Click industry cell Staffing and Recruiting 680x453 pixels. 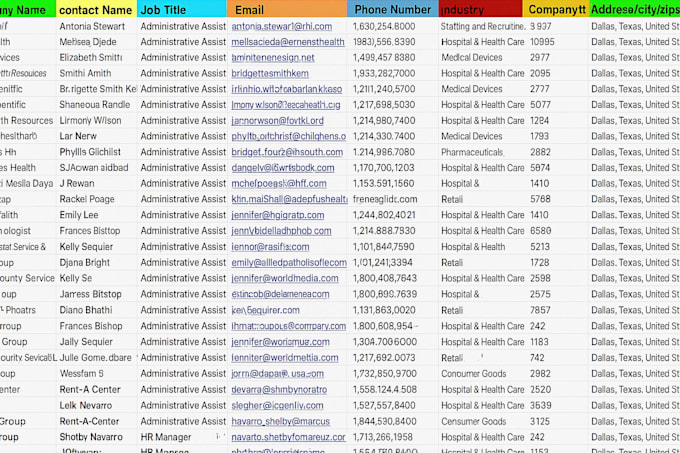coord(483,26)
